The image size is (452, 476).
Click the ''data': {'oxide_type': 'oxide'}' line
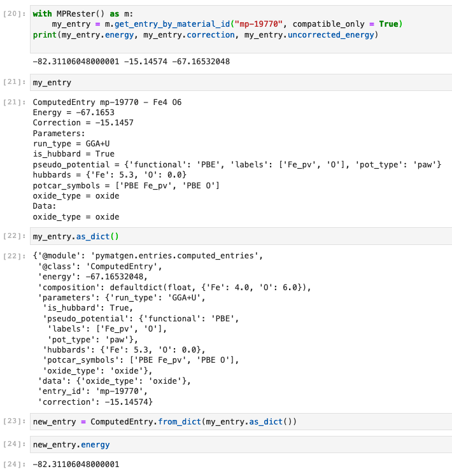114,381
